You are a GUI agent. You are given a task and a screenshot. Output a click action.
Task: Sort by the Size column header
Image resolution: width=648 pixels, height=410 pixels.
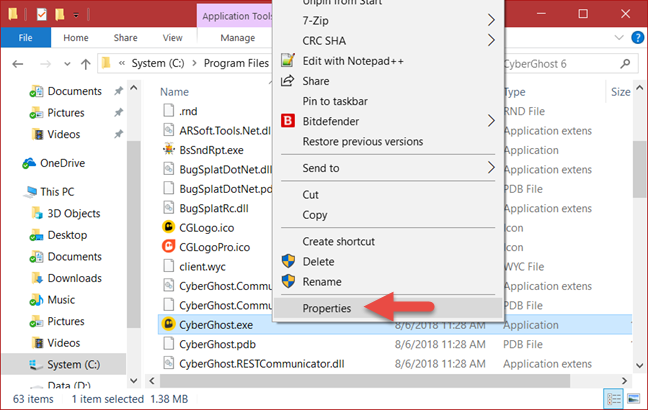(x=620, y=92)
